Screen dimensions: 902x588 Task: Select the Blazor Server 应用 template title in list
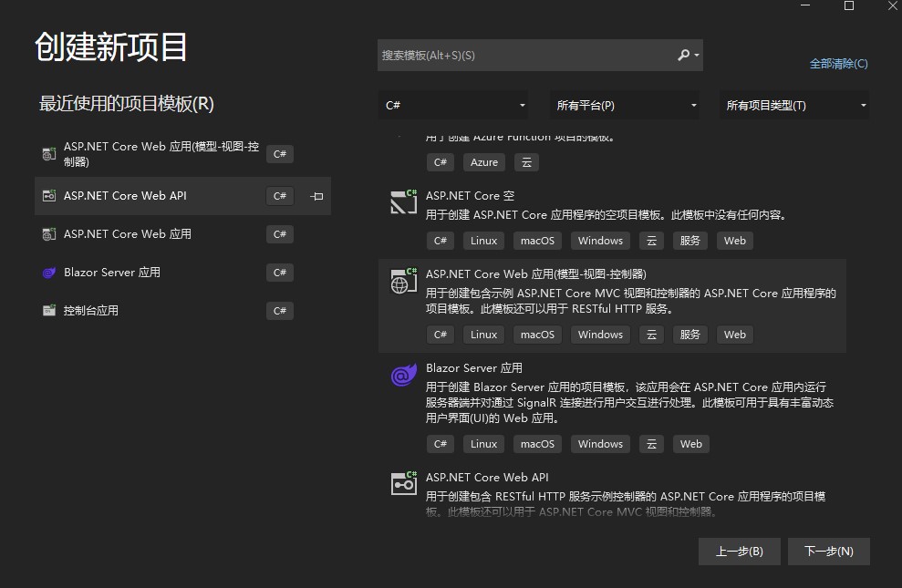pyautogui.click(x=474, y=368)
